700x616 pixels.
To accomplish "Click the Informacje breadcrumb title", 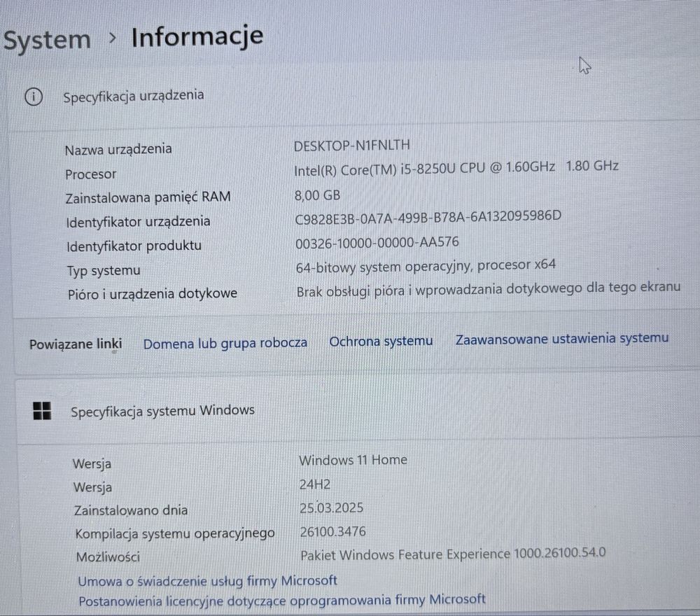I will [197, 38].
